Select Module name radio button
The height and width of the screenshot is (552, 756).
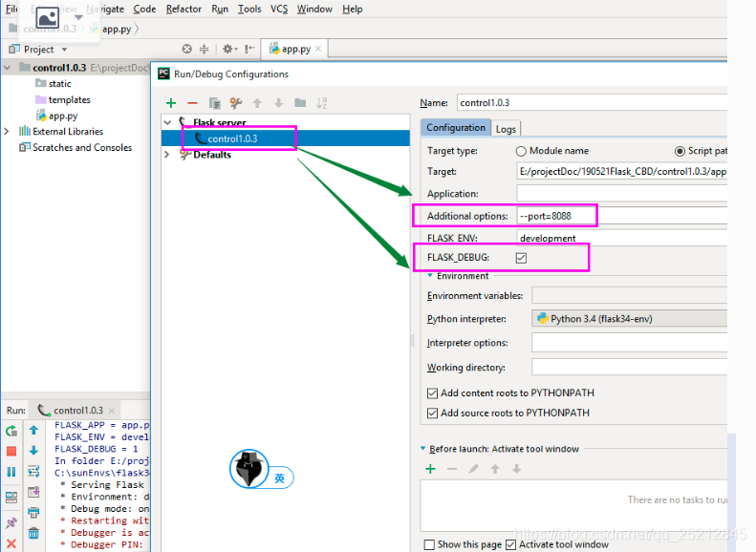click(521, 151)
